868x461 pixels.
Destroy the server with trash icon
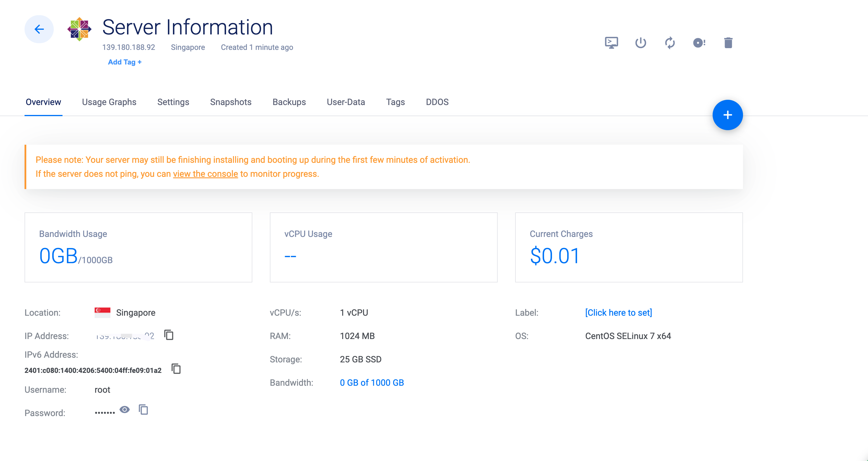pos(728,43)
